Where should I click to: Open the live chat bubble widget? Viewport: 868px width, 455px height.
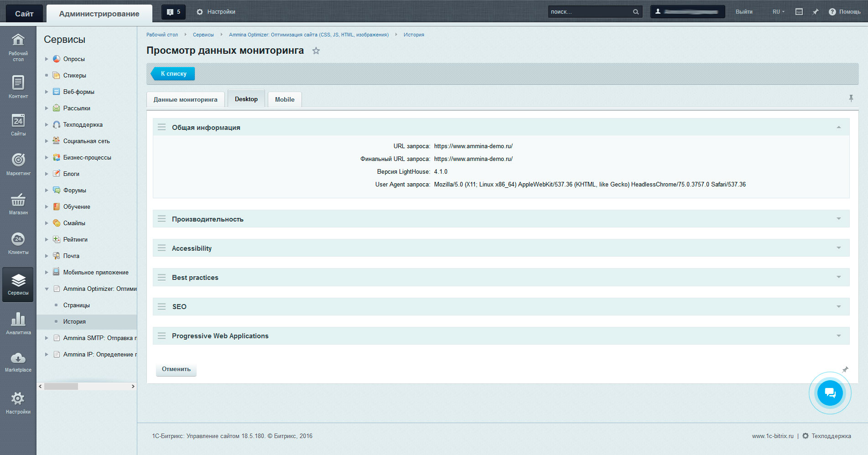[x=830, y=393]
